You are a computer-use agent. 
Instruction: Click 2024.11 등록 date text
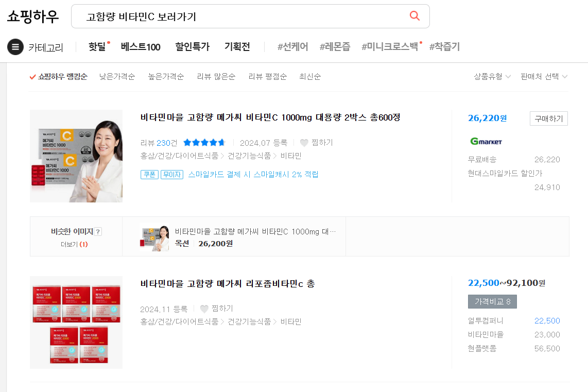coord(164,309)
